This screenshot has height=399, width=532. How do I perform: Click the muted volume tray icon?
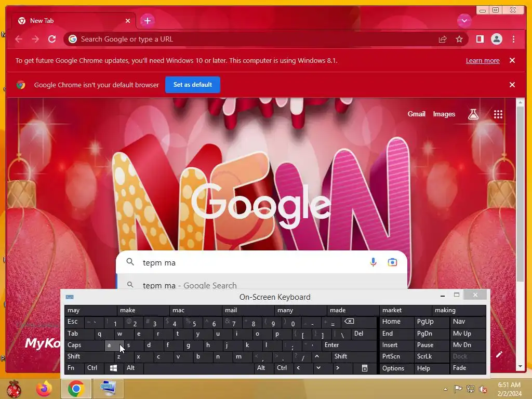(483, 389)
